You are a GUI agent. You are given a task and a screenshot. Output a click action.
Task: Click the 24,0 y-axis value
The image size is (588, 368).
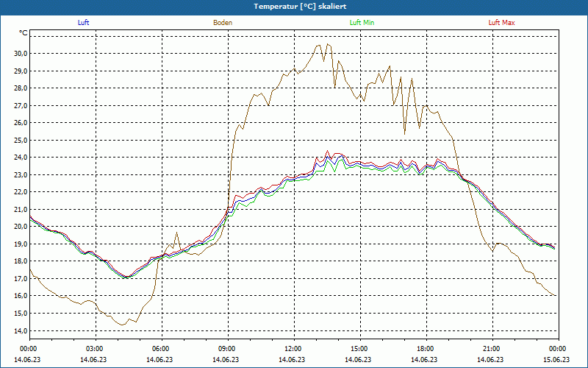point(21,158)
